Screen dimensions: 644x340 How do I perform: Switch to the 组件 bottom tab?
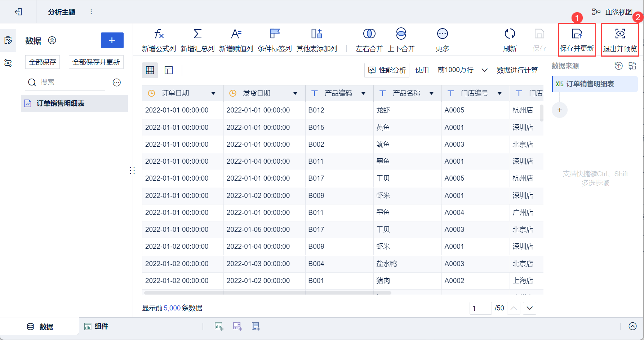pyautogui.click(x=96, y=327)
